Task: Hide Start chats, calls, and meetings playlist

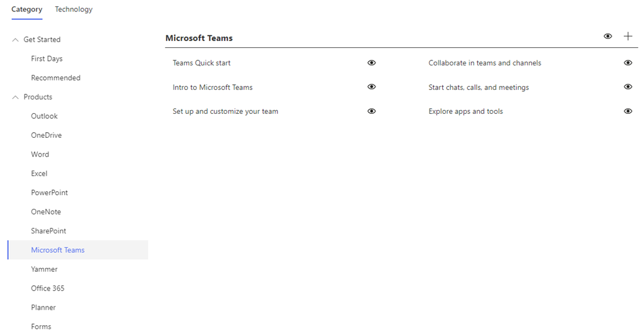Action: (628, 87)
